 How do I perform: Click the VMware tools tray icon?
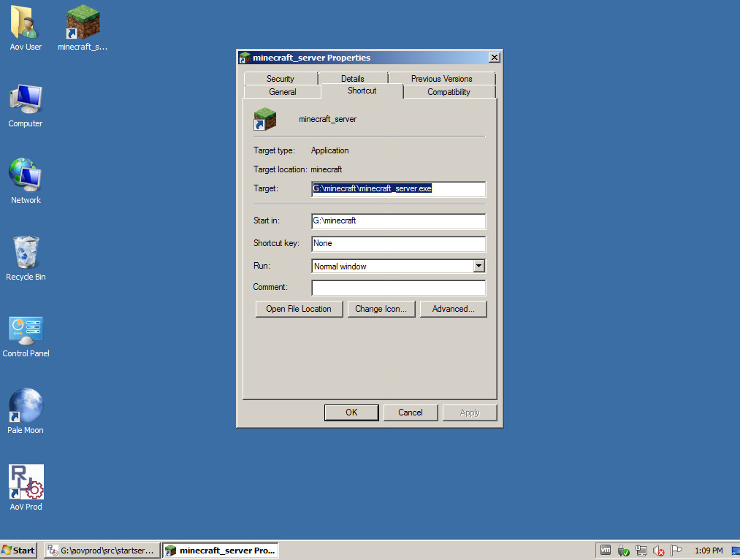[x=606, y=550]
